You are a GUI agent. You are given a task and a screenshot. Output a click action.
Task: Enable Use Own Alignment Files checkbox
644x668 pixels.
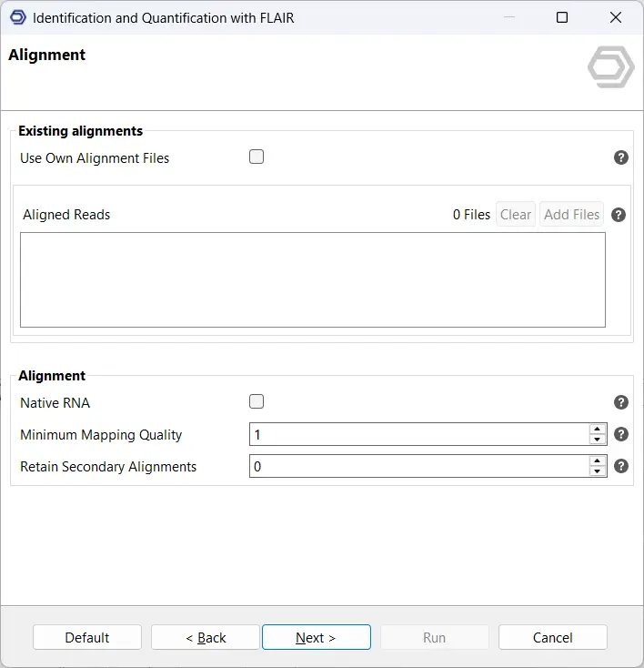257,157
